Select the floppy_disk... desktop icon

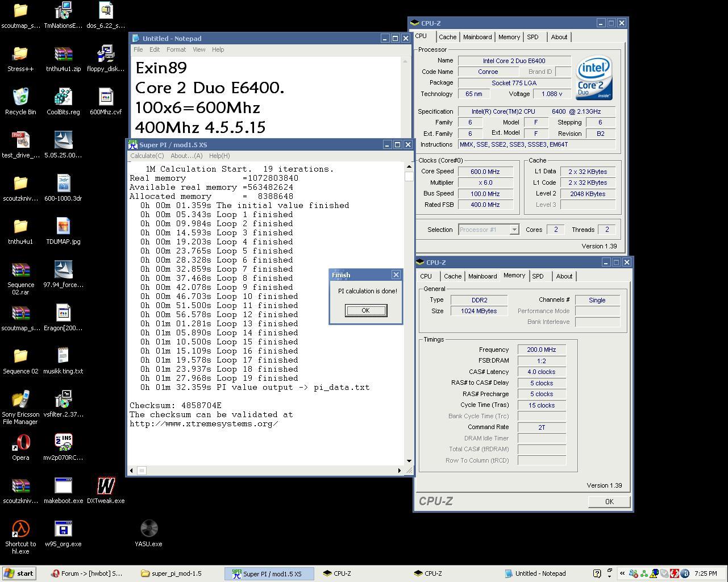pos(106,58)
